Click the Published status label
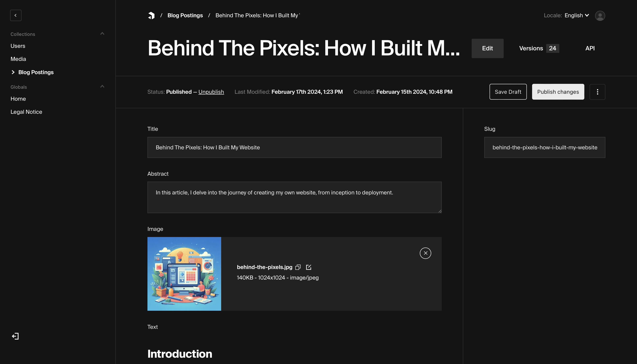The height and width of the screenshot is (364, 637). (x=179, y=92)
